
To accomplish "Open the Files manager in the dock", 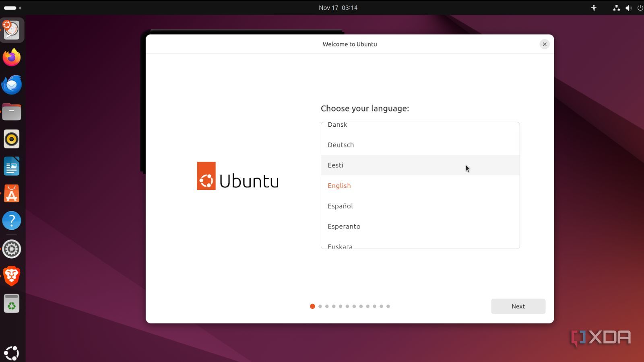I will click(12, 112).
